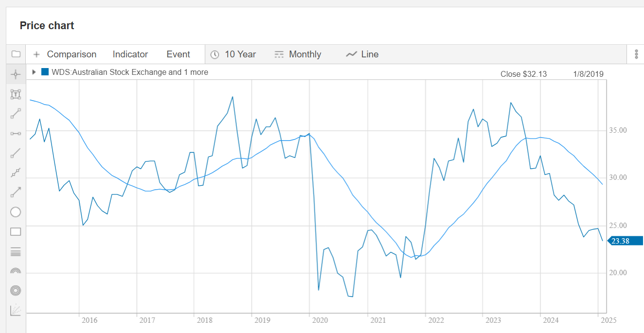
Task: Select the crosshair cursor tool
Action: [x=16, y=74]
